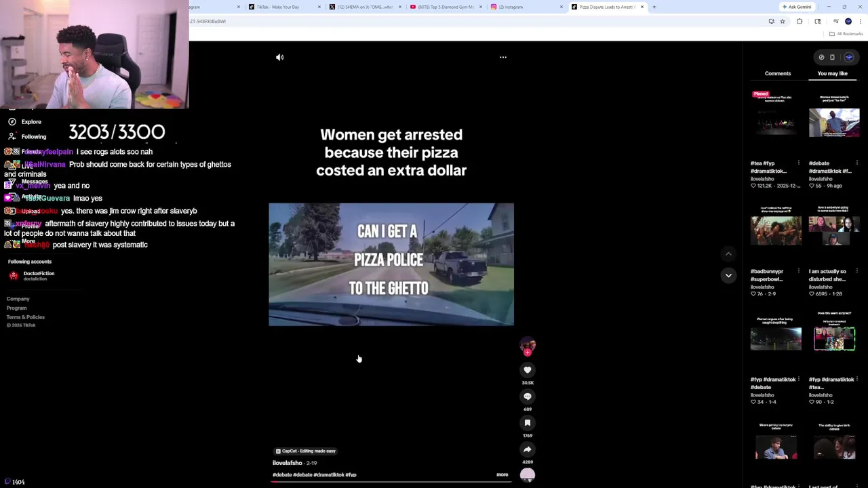868x488 pixels.
Task: Open the pinned #tea #fyp video thumbnail
Action: [x=776, y=122]
